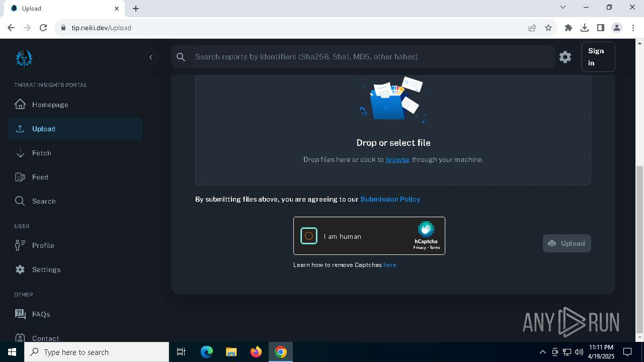Open the Search sidebar item
This screenshot has width=644, height=362.
point(75,201)
